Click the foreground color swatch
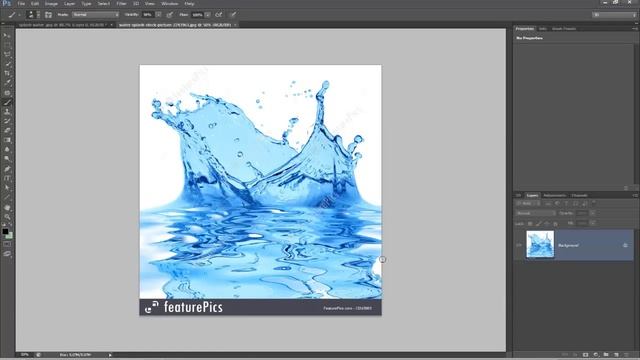This screenshot has width=640, height=360. pos(5,231)
